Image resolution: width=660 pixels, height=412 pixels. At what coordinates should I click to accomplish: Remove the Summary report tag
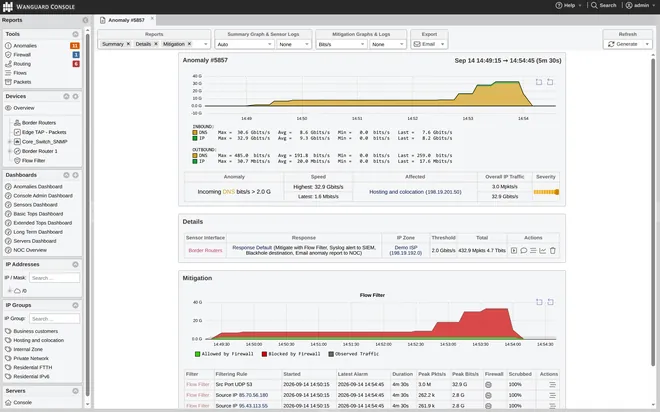(128, 44)
